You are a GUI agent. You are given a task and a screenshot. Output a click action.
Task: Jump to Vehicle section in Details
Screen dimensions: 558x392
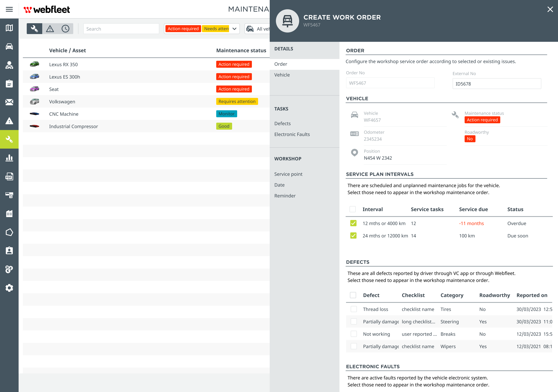[x=282, y=75]
